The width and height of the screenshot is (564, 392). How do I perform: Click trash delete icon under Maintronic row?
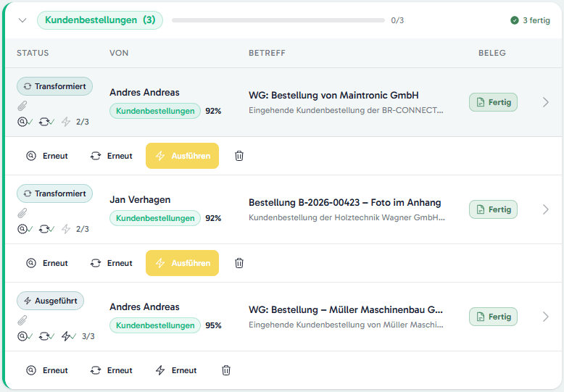pyautogui.click(x=239, y=156)
